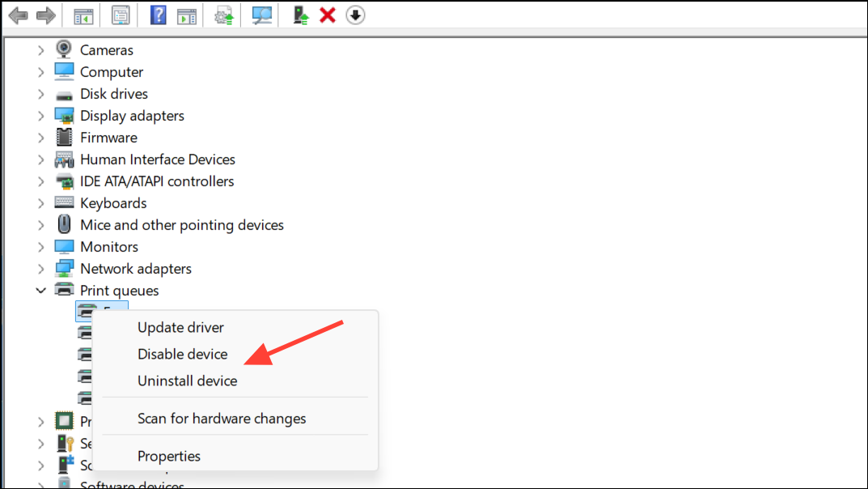Collapse the Print queues category
This screenshot has height=489, width=868.
pyautogui.click(x=41, y=290)
